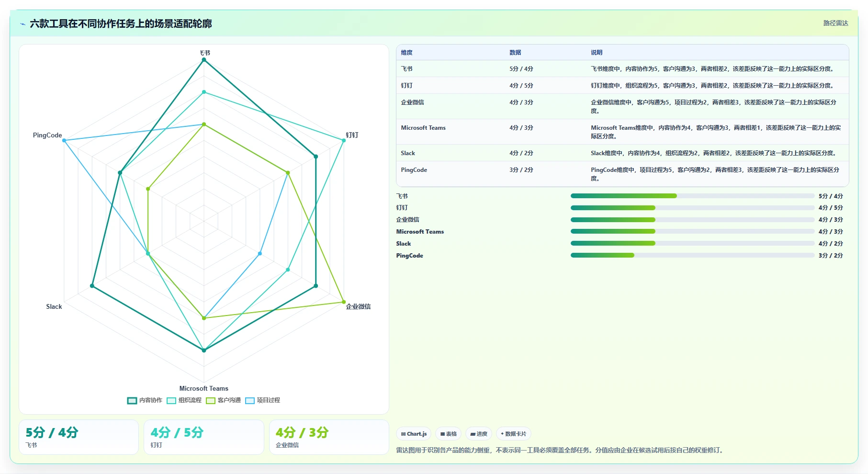The width and height of the screenshot is (868, 474).
Task: Click the Microsoft Teams axis label on the radar
Action: [204, 388]
